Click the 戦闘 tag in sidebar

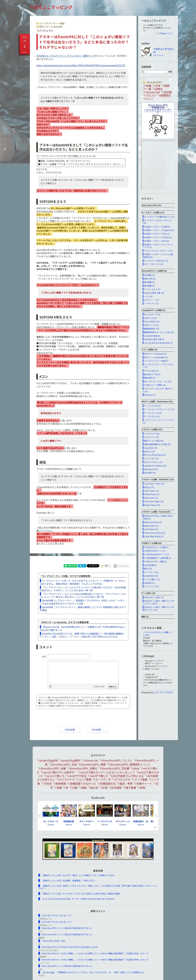pos(166,86)
